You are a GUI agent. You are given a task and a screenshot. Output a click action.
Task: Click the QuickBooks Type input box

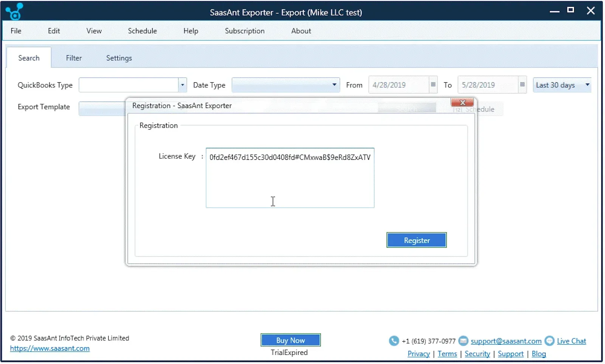click(x=129, y=85)
